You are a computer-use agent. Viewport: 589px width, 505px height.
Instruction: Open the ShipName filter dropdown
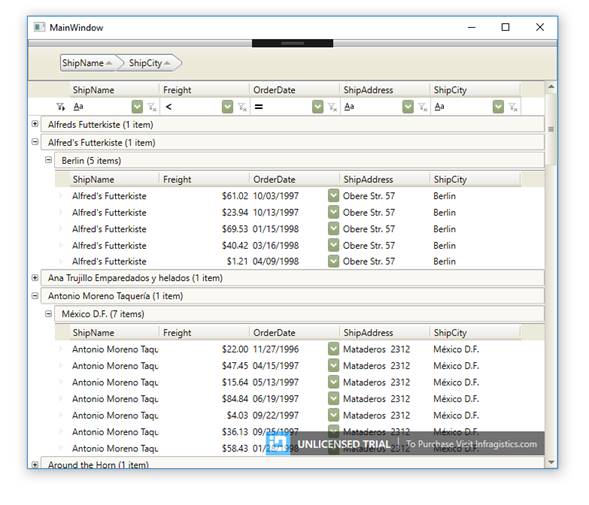[x=137, y=107]
